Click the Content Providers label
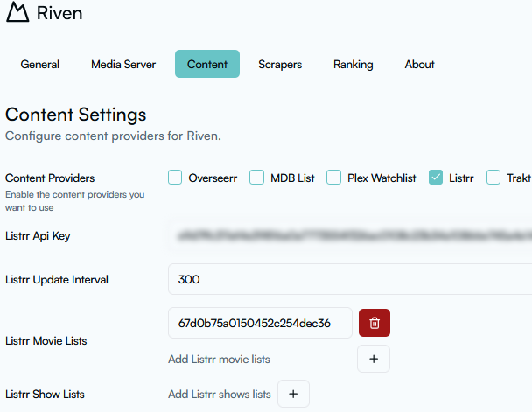The height and width of the screenshot is (412, 532). click(x=50, y=178)
